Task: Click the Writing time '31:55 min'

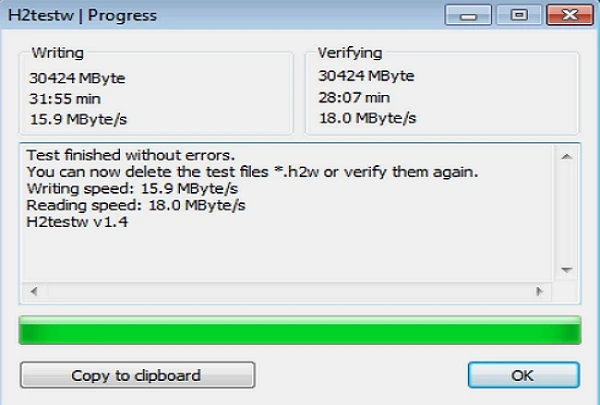Action: (x=65, y=99)
